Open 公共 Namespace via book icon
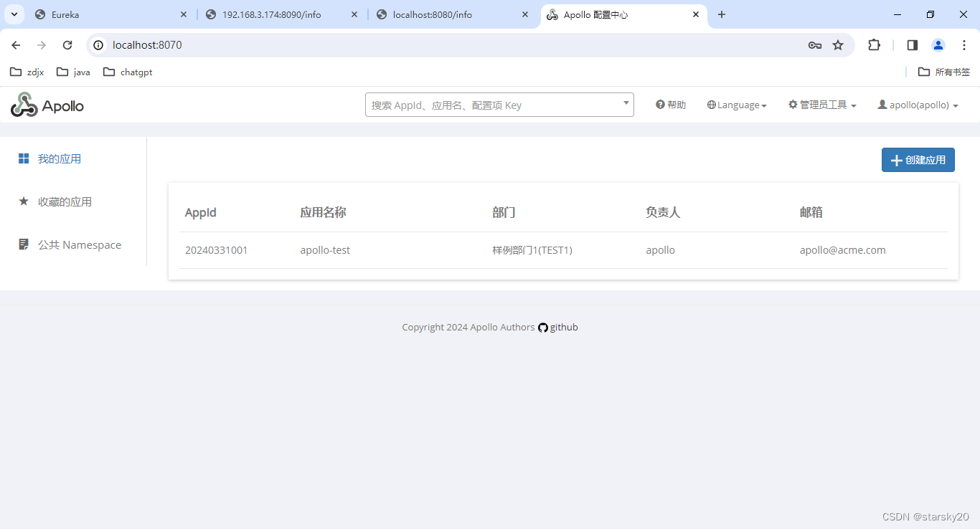The width and height of the screenshot is (980, 529). (x=24, y=244)
